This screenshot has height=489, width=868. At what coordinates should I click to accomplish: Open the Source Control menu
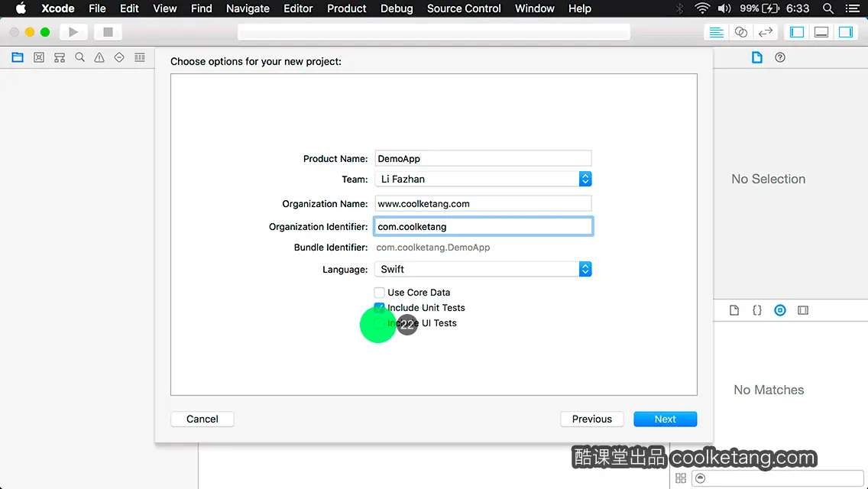pos(464,8)
